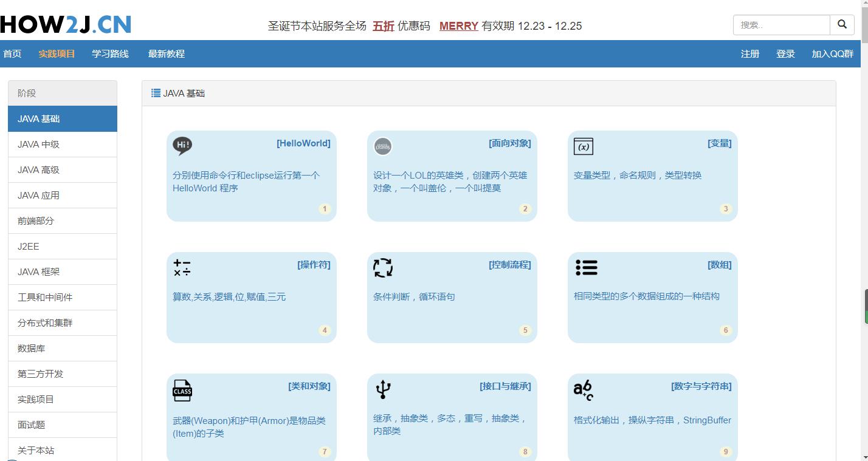Click the arithmetic symbols icon on 操作符 card

coord(182,267)
